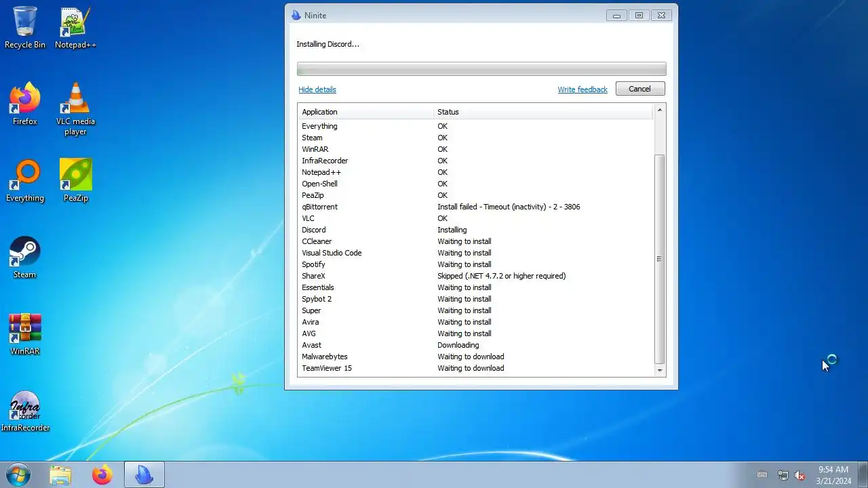Select the WinRAR desktop shortcut

coord(25,333)
